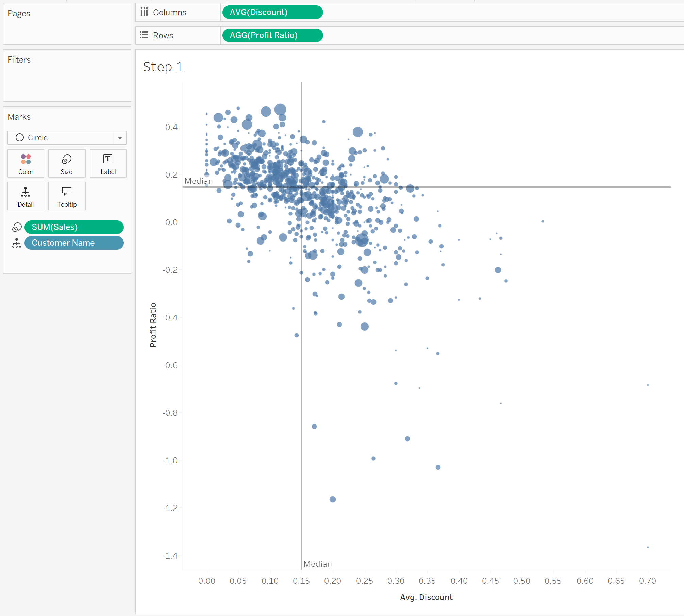Image resolution: width=684 pixels, height=616 pixels.
Task: Click the circle mark type icon
Action: point(20,137)
